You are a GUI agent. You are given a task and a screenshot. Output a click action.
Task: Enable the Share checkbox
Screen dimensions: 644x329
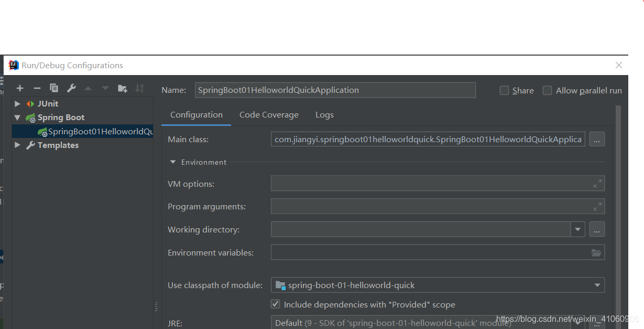coord(504,90)
